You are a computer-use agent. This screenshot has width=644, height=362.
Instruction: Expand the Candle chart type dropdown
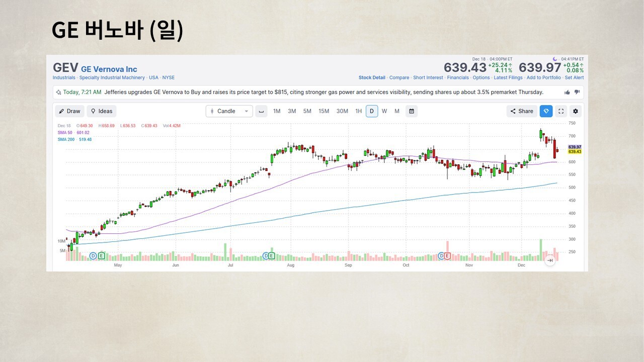click(x=229, y=111)
